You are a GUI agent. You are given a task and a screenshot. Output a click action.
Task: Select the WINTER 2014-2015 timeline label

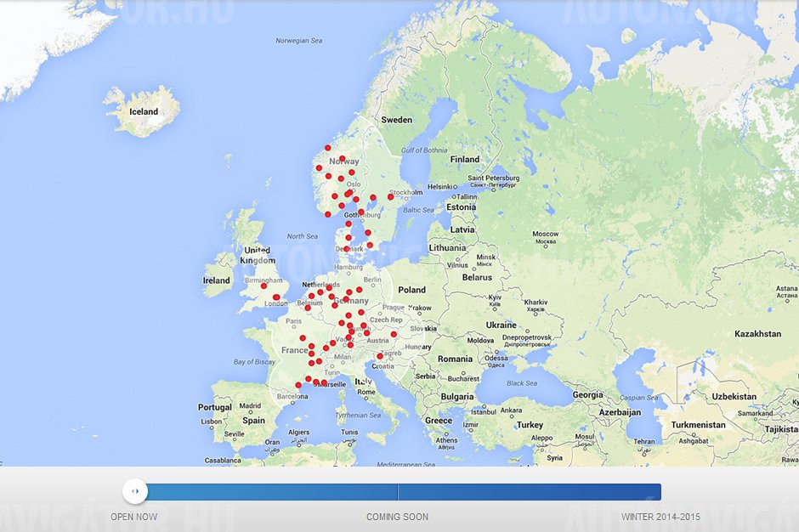pyautogui.click(x=660, y=517)
